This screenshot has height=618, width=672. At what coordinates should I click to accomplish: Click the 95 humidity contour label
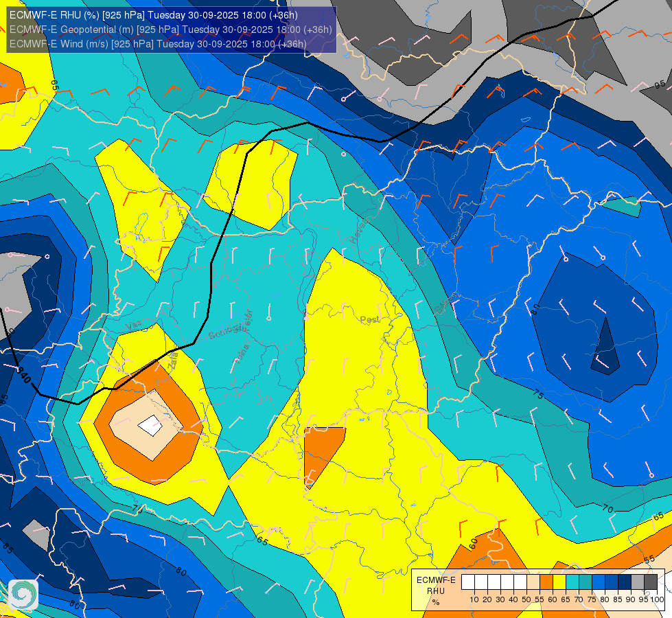point(660,84)
